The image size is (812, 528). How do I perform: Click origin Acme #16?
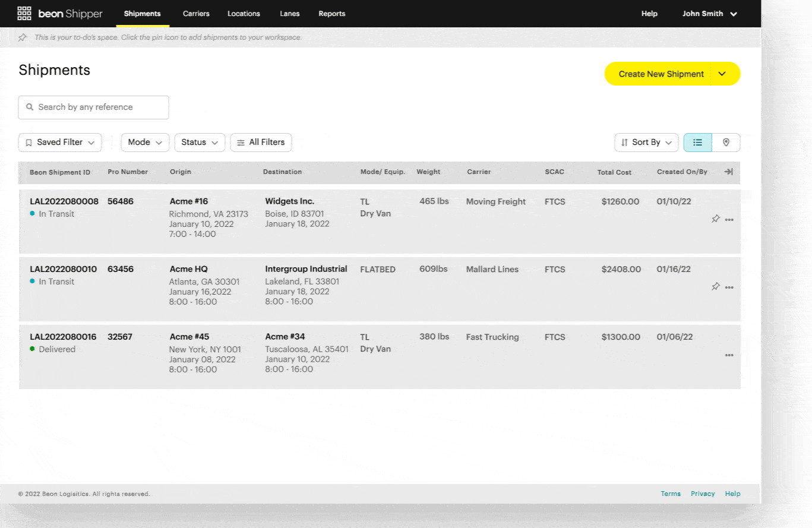(189, 201)
